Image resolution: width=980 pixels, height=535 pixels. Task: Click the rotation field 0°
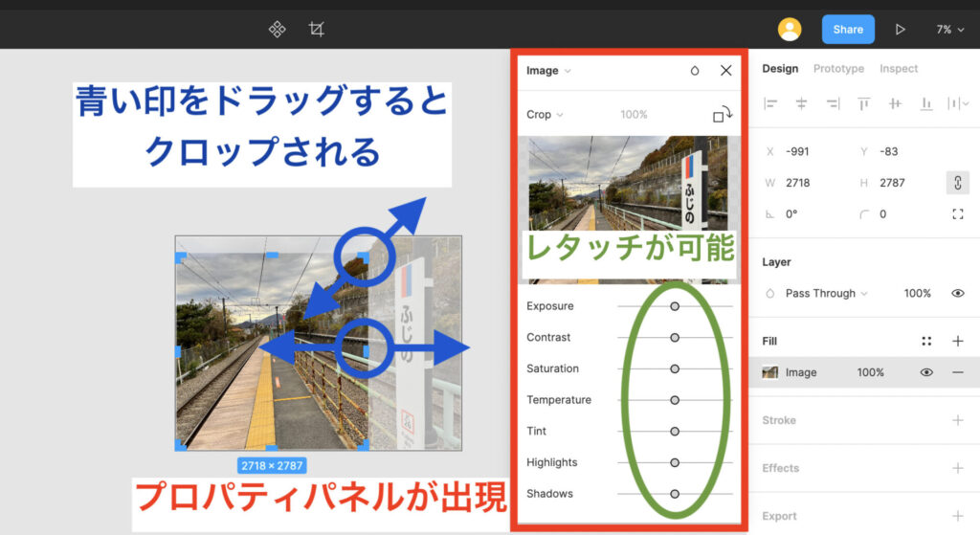(x=791, y=213)
